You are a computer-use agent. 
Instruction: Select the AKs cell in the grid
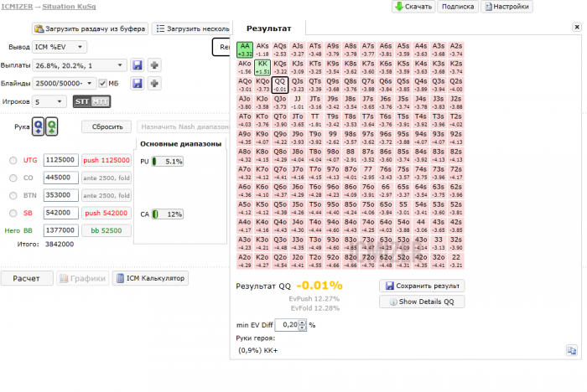point(262,49)
